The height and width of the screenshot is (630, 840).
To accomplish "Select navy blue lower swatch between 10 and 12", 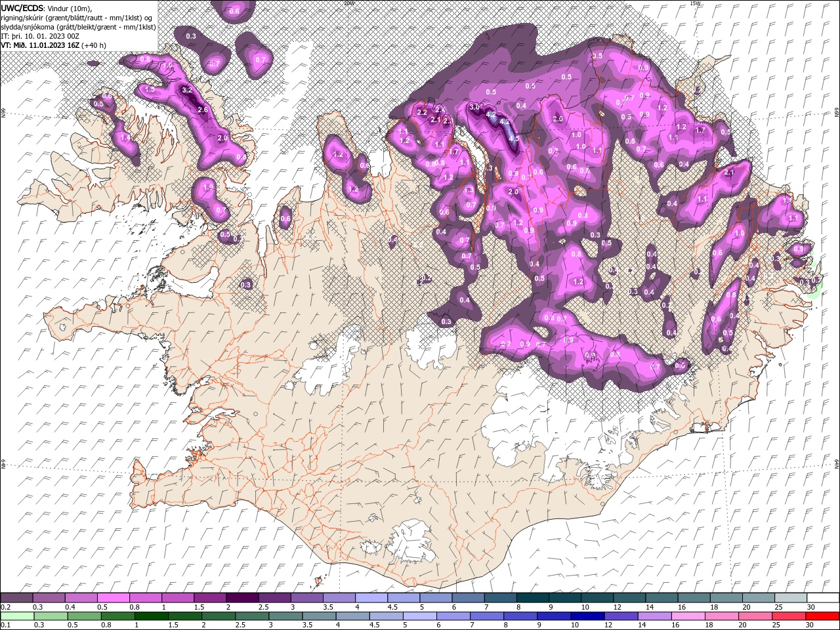I will [x=588, y=616].
